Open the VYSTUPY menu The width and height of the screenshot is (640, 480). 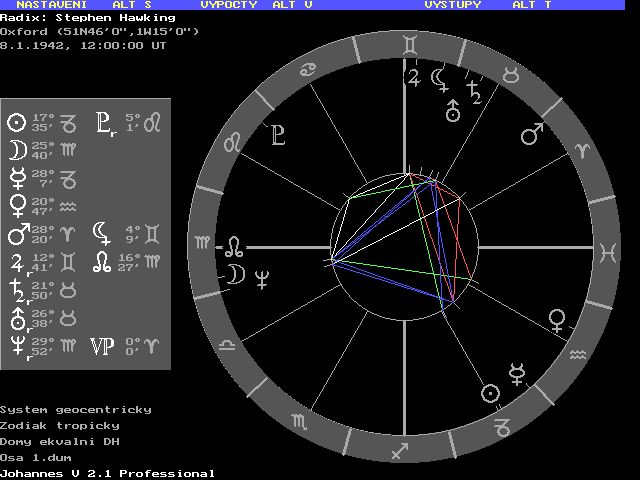click(x=452, y=5)
